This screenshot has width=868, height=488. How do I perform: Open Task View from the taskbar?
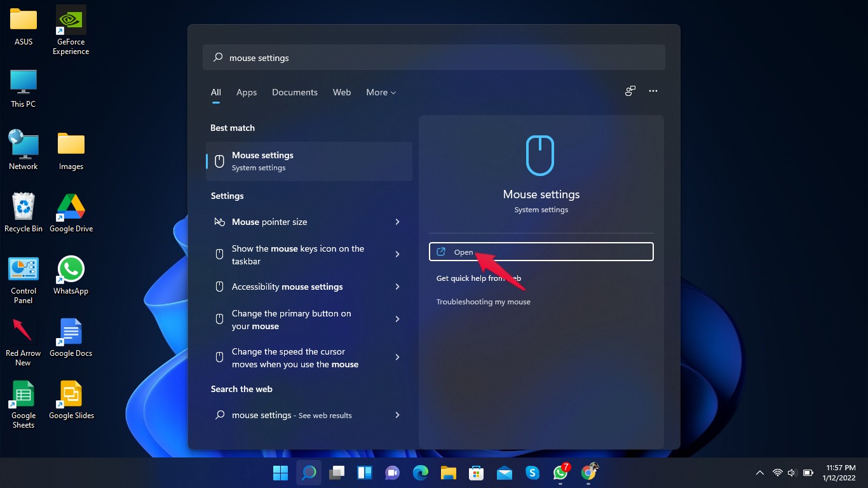click(337, 473)
